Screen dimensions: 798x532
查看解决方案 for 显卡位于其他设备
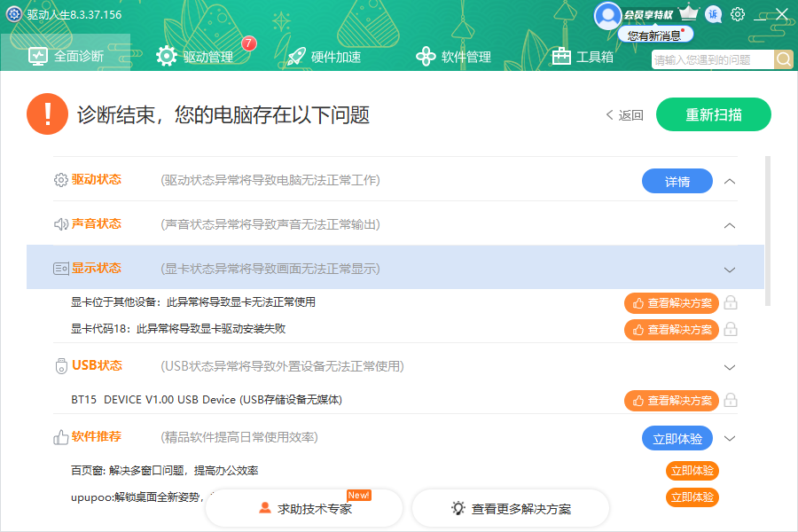671,303
